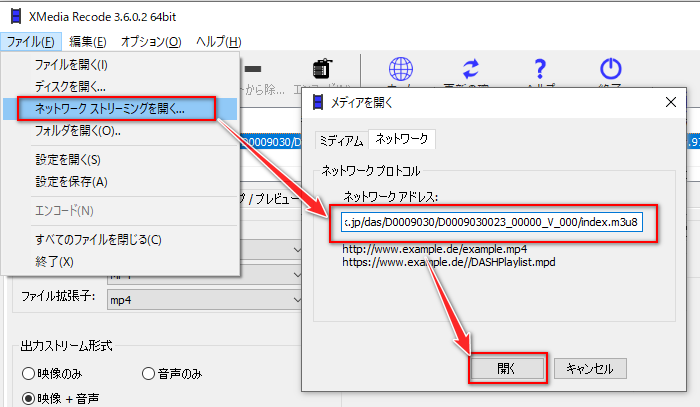Click the globe home icon in toolbar
The height and width of the screenshot is (407, 700).
400,69
